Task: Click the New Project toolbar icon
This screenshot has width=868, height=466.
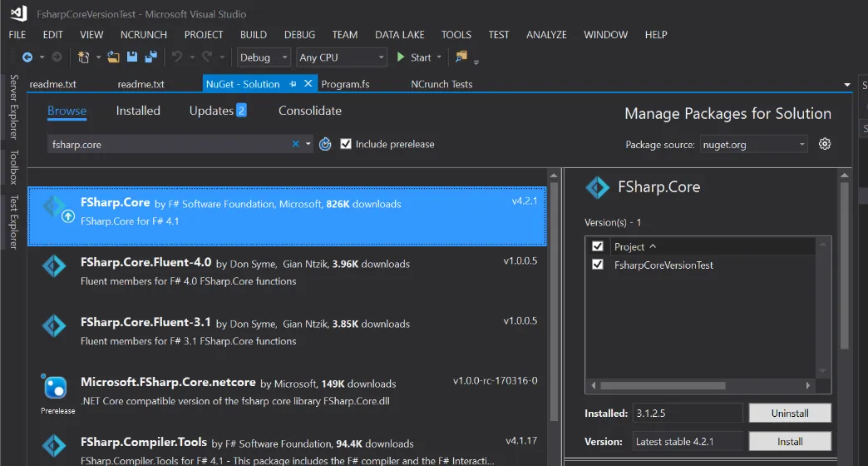Action: (x=83, y=57)
